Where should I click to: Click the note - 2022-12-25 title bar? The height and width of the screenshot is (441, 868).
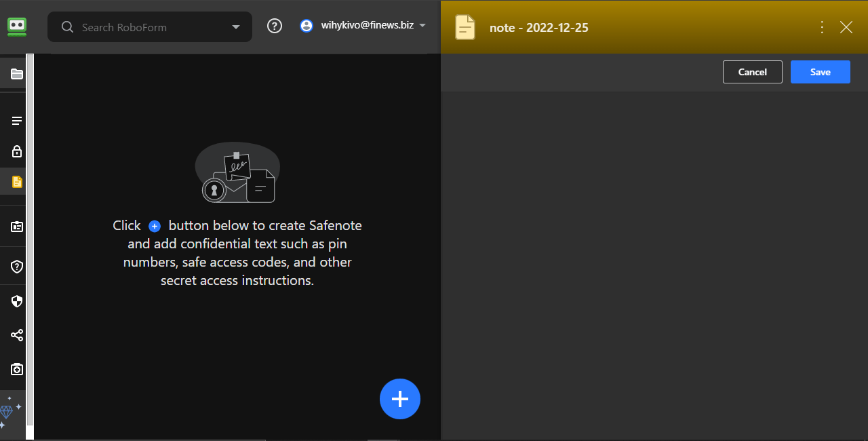(539, 27)
